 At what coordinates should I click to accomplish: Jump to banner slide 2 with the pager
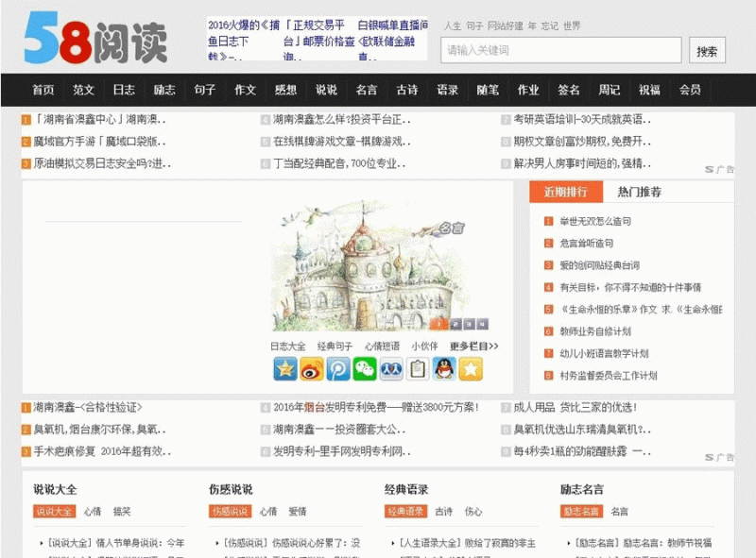pos(455,325)
